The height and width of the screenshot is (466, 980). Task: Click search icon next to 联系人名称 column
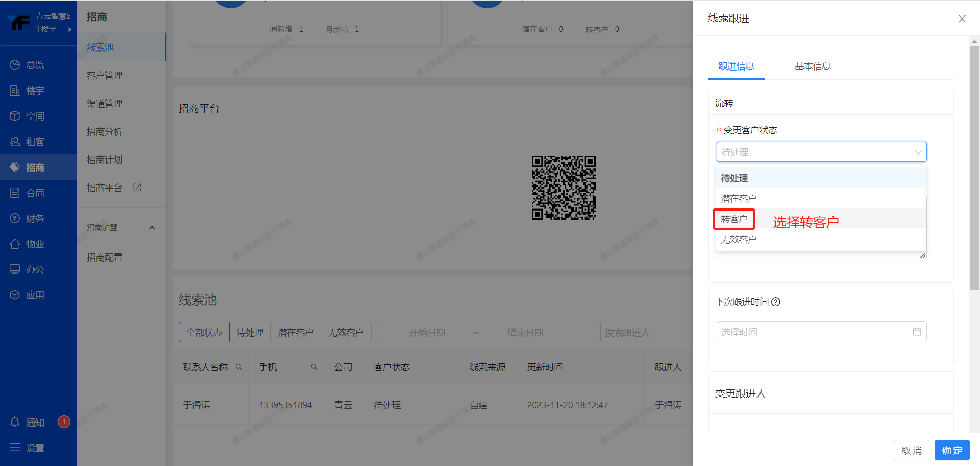pos(239,367)
